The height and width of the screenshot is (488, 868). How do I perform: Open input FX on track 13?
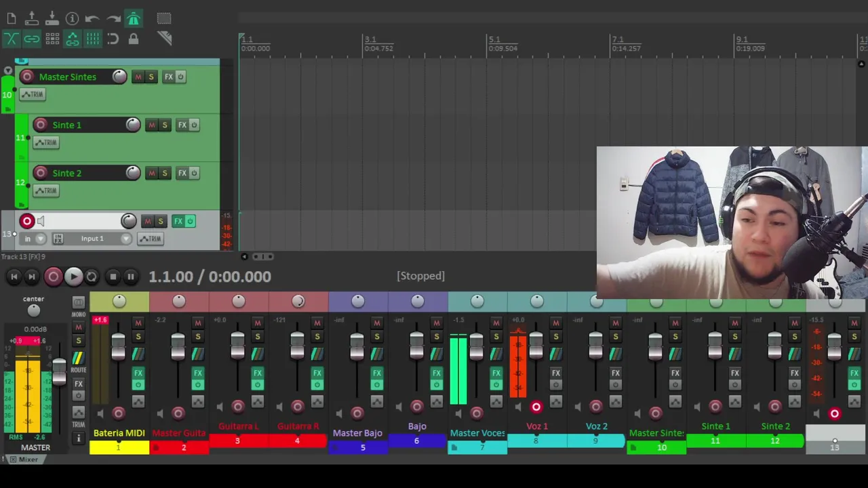tap(58, 239)
